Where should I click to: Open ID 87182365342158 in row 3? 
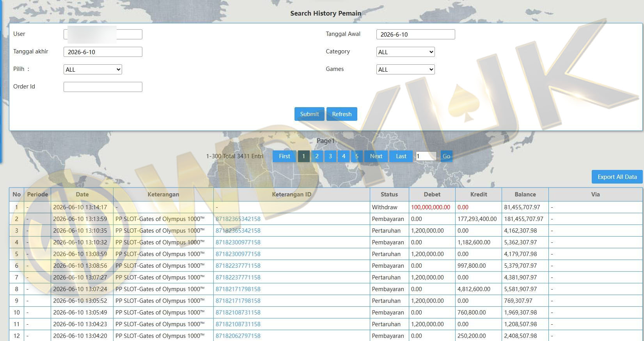pyautogui.click(x=238, y=231)
